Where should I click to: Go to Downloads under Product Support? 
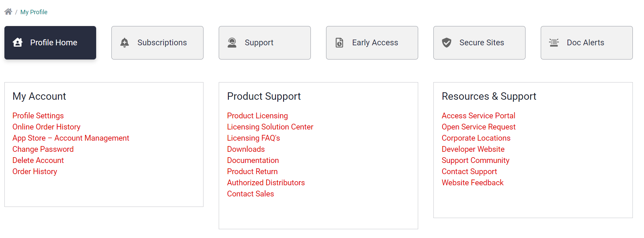point(246,149)
